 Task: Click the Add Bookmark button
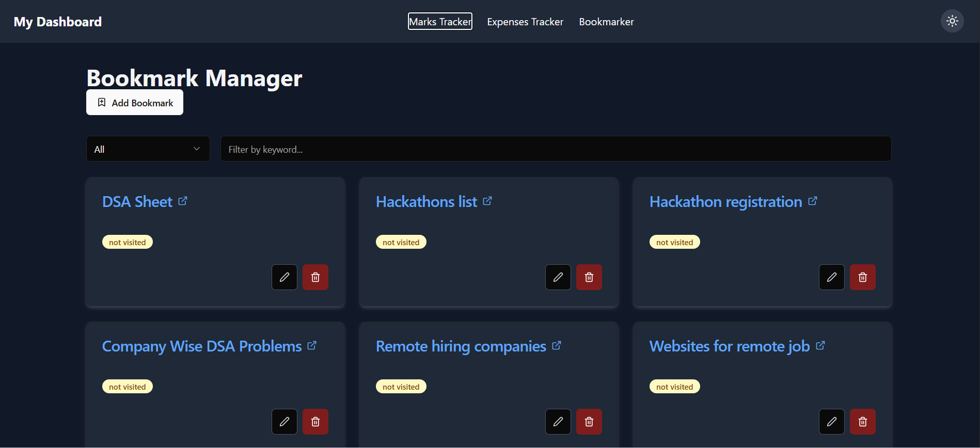(x=135, y=102)
